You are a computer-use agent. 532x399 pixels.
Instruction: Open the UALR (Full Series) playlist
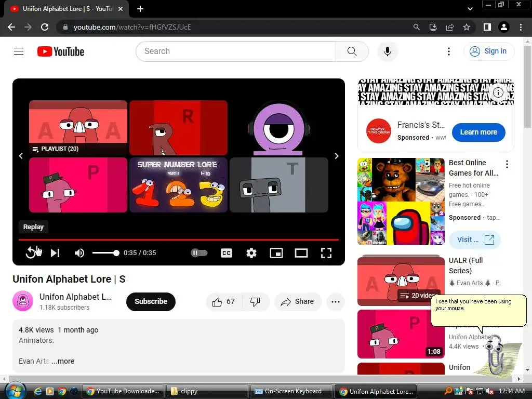coord(401,280)
